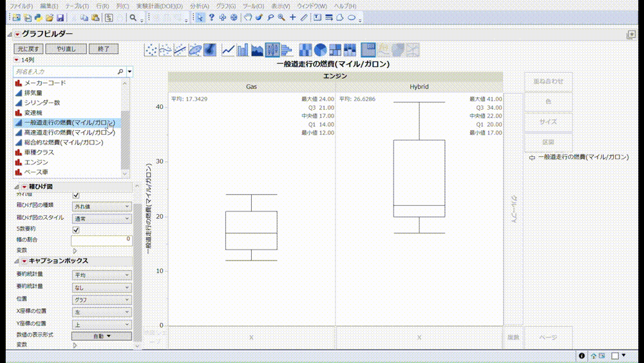Select the Line of Fit element icon
The height and width of the screenshot is (363, 644).
180,50
